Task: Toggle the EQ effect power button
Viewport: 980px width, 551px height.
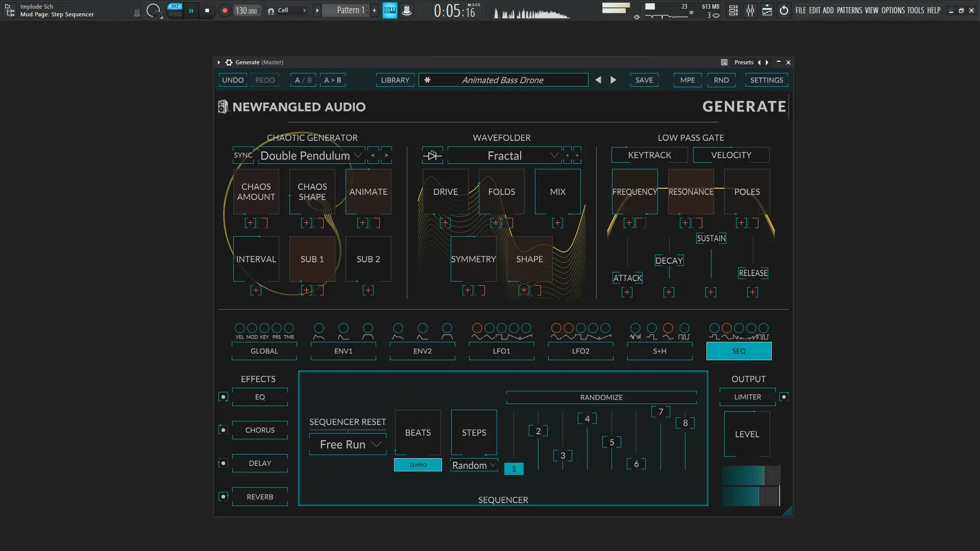Action: click(223, 397)
